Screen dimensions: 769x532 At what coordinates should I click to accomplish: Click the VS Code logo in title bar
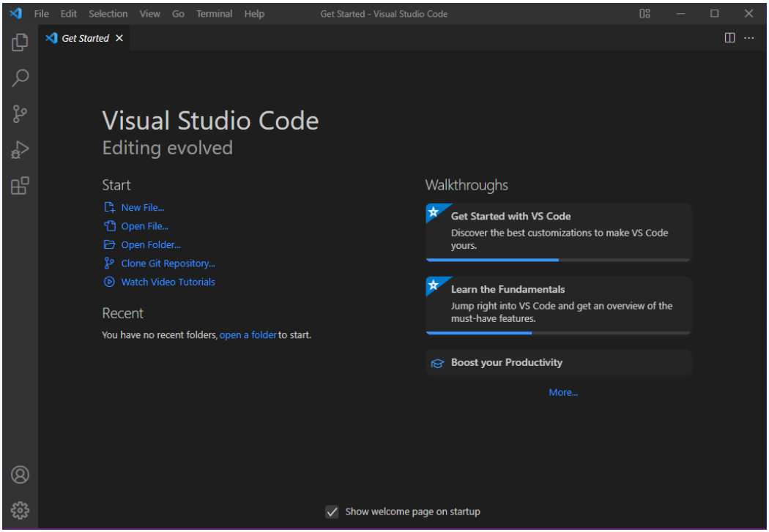click(15, 14)
